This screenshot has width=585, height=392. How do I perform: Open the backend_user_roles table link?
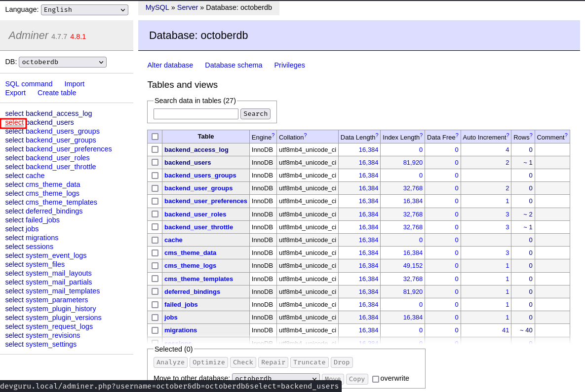click(x=195, y=214)
